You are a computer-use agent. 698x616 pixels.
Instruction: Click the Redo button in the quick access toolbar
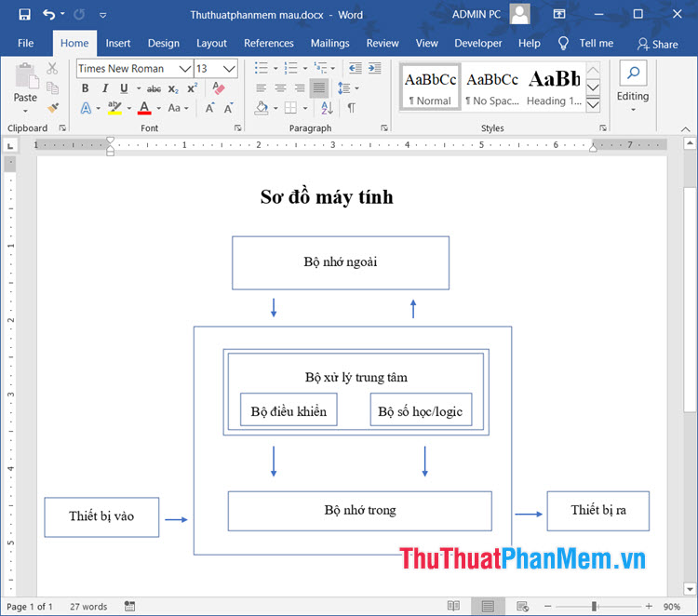click(x=79, y=15)
